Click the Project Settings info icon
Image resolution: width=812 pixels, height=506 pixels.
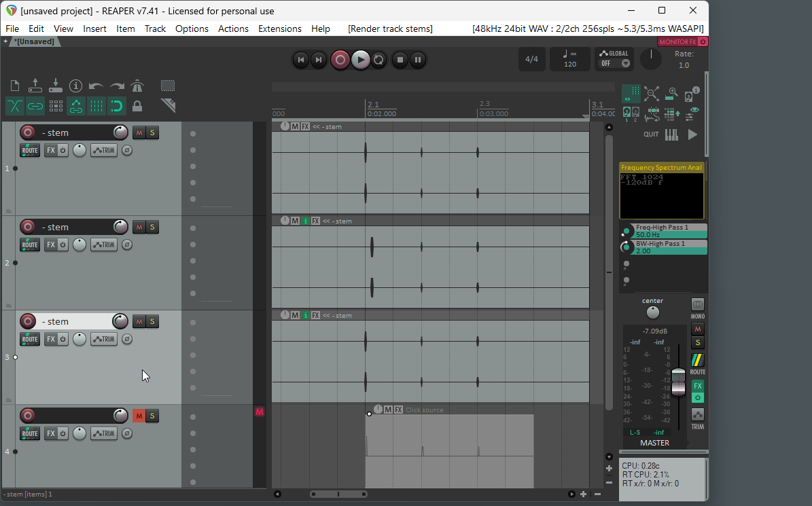click(76, 86)
